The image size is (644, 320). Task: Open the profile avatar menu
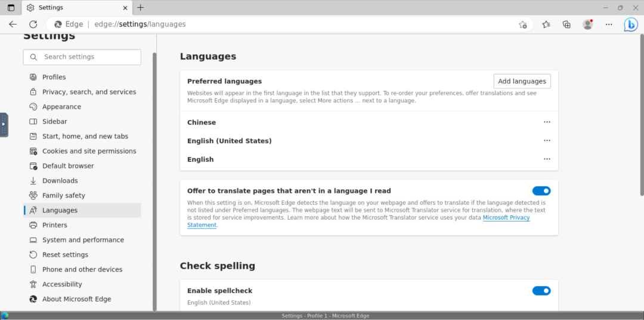(588, 24)
